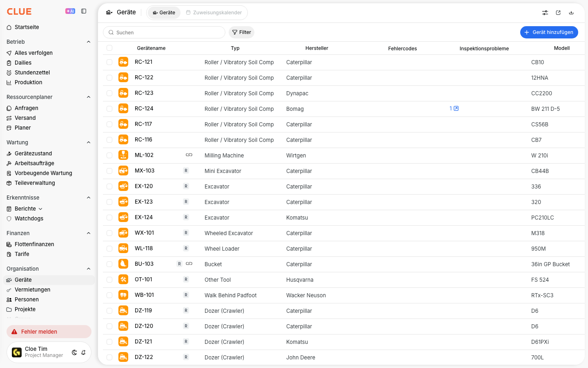Collapse the Wartung section
The width and height of the screenshot is (588, 368).
click(x=89, y=142)
